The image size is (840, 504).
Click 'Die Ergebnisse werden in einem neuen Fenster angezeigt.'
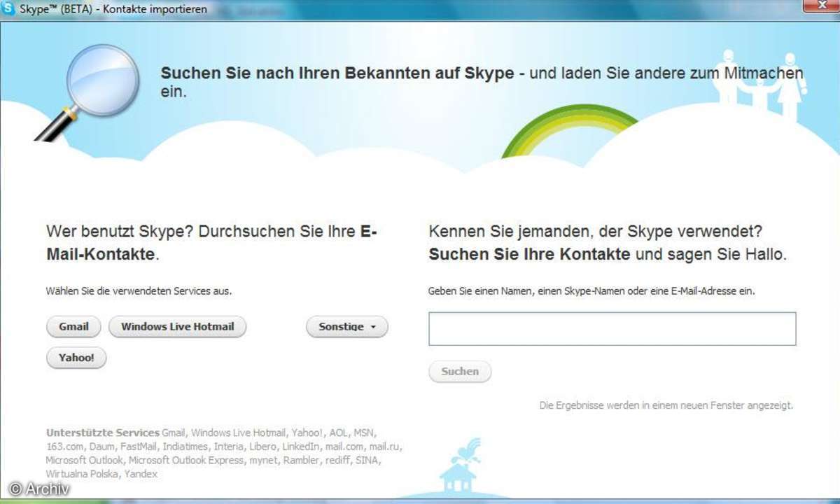point(666,405)
